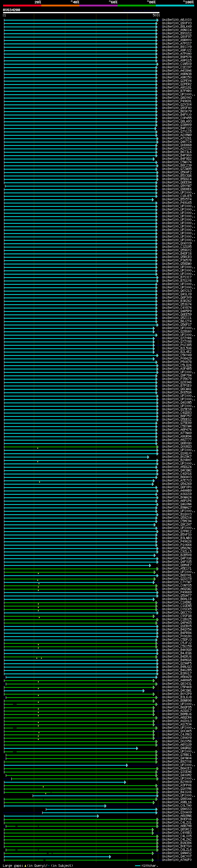This screenshot has width=197, height=868.
Task: Pick hit UniRef100_A4S8A6
Action: (176, 71)
